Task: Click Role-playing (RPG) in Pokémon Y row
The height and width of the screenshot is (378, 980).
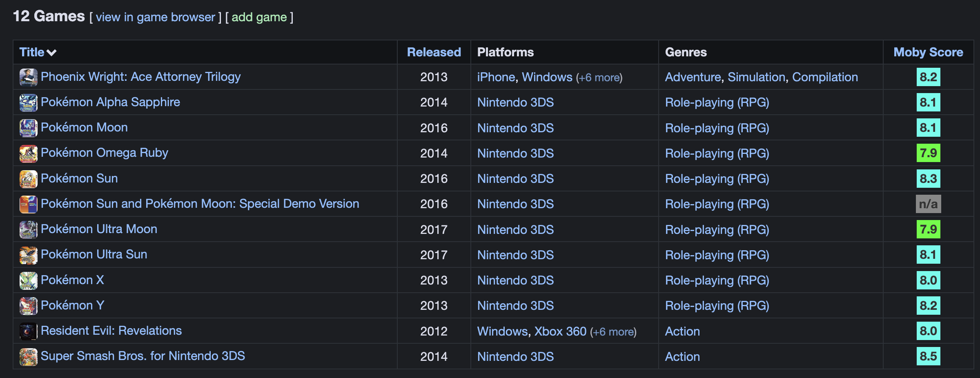Action: click(717, 306)
